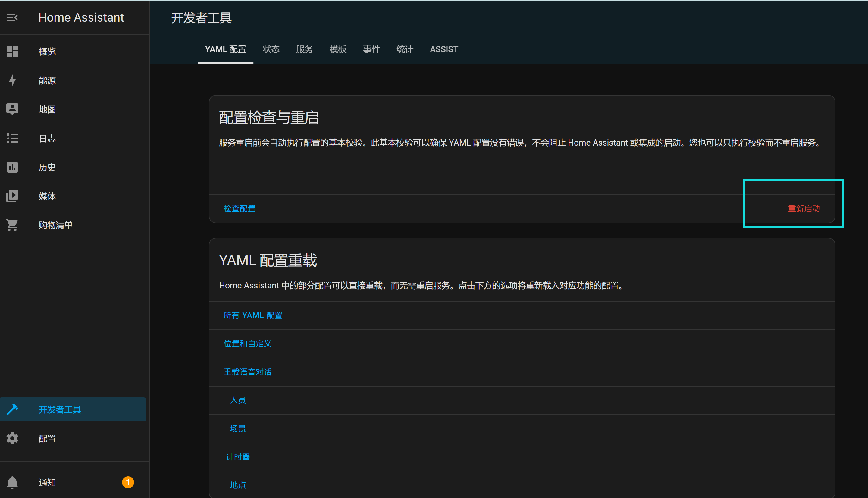
Task: Open the 能源 lightning icon
Action: (x=12, y=80)
